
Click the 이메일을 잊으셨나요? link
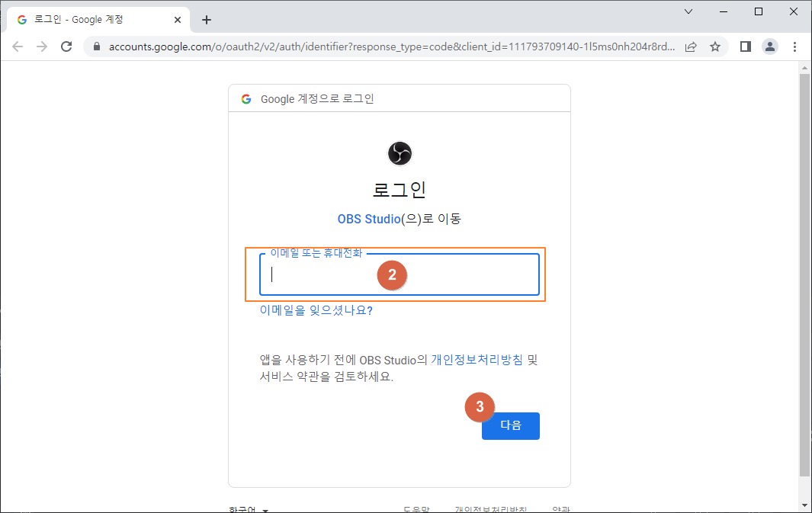tap(316, 310)
